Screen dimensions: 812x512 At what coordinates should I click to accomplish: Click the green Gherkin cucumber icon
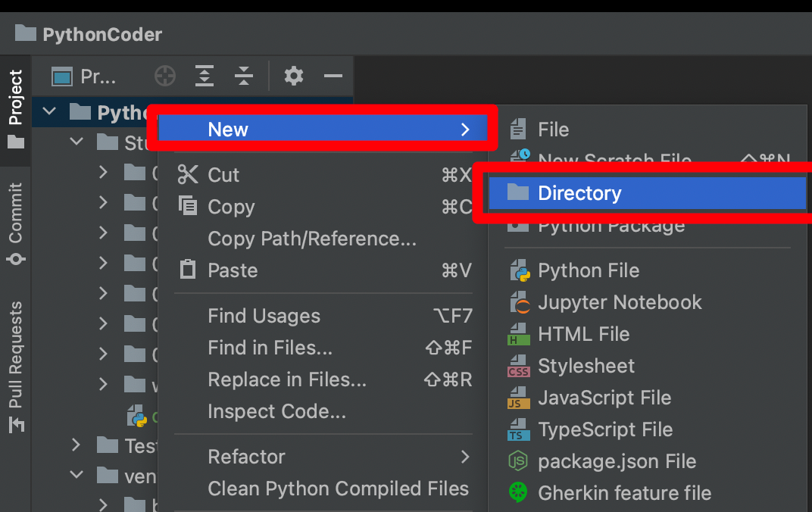[518, 492]
